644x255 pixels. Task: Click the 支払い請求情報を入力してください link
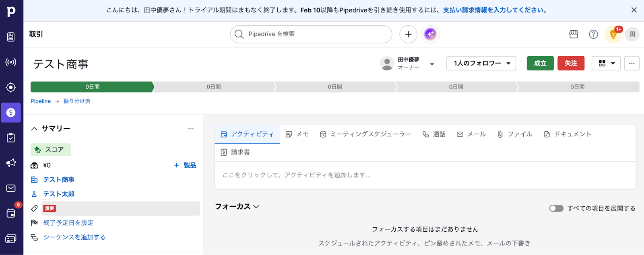pos(493,10)
